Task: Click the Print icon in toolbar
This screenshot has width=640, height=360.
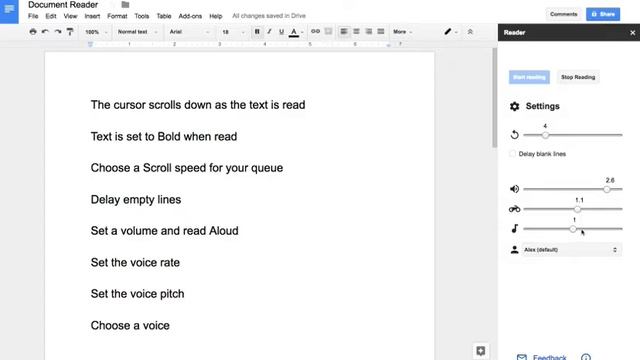Action: [33, 31]
